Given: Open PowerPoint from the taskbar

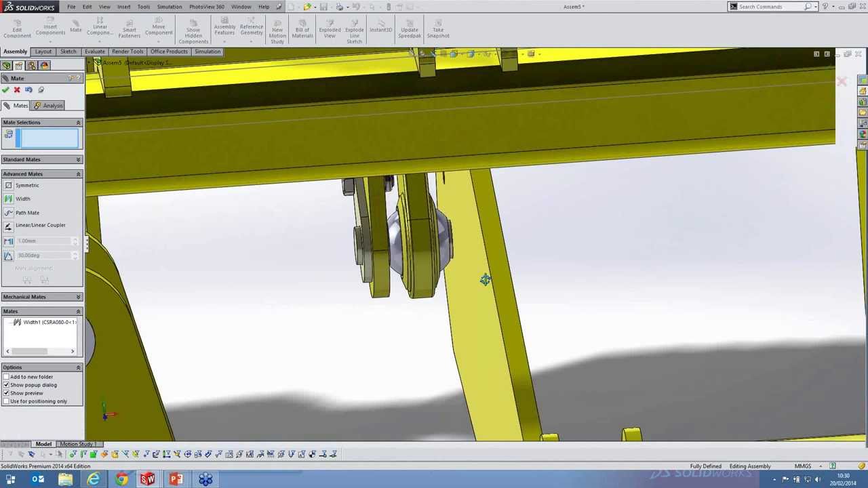Looking at the screenshot, I should (x=176, y=480).
